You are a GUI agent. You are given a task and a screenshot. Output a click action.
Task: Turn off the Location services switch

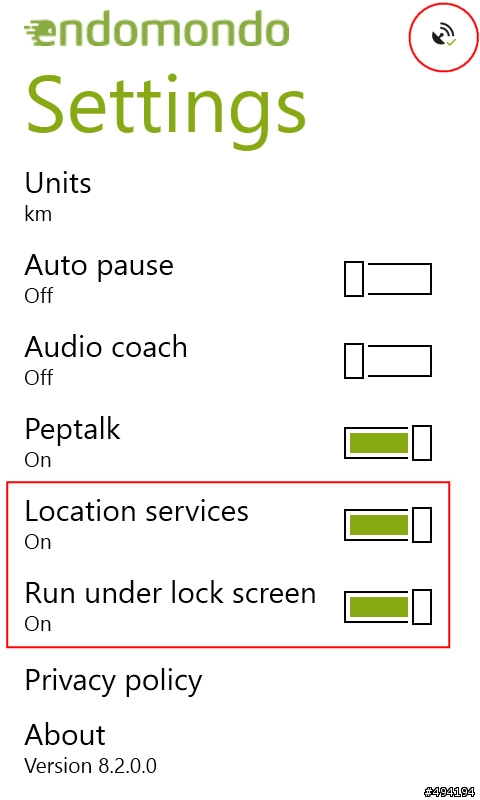pos(388,524)
